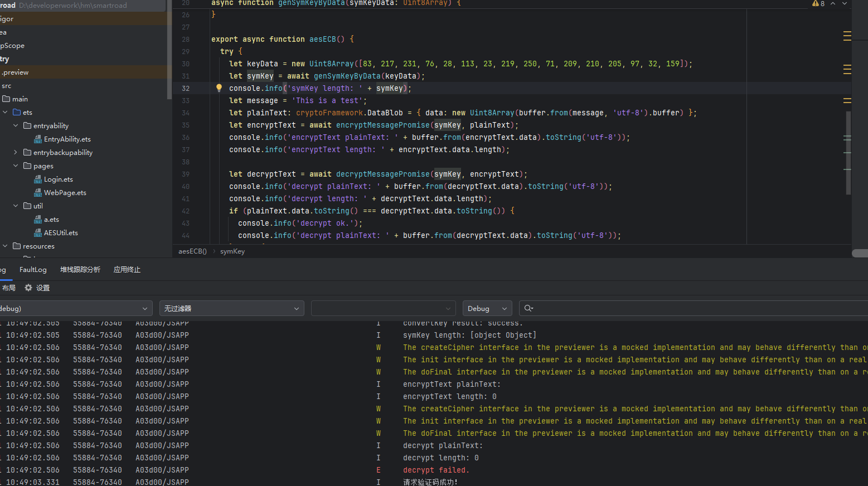This screenshot has height=486, width=868.
Task: Go to next highlighted problem arrow
Action: coord(845,3)
